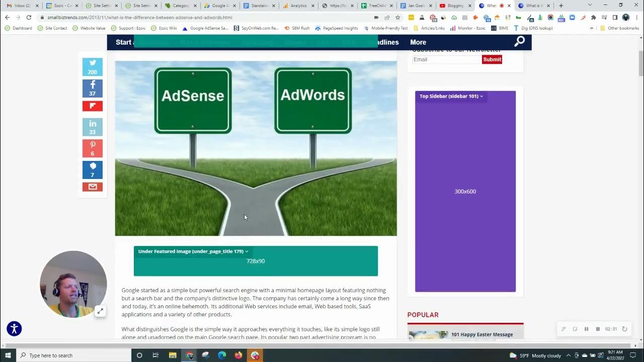Share via the blue hexagon Buffer icon
644x362 pixels.
93,170
